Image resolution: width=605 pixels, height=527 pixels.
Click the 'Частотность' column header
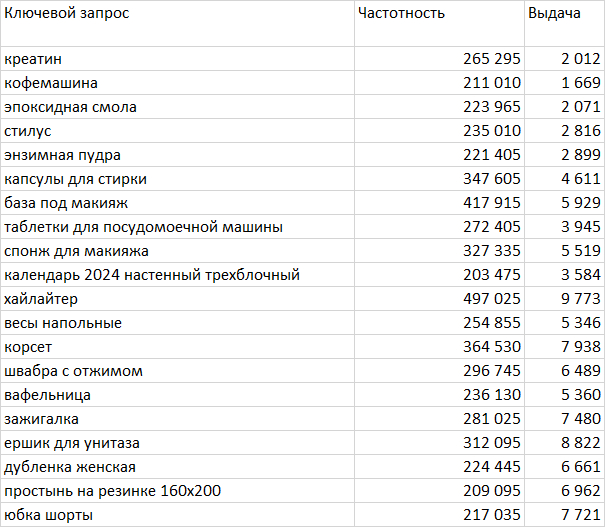coord(401,14)
